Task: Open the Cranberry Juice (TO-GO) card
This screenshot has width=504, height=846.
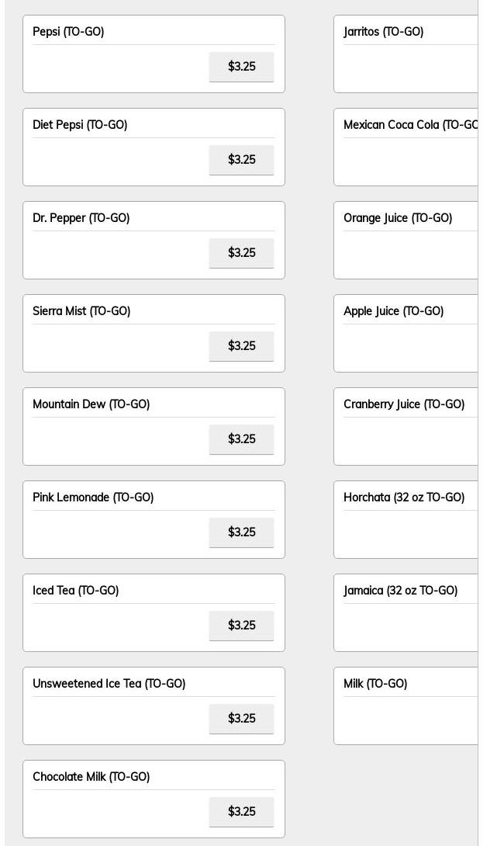Action: pos(406,426)
